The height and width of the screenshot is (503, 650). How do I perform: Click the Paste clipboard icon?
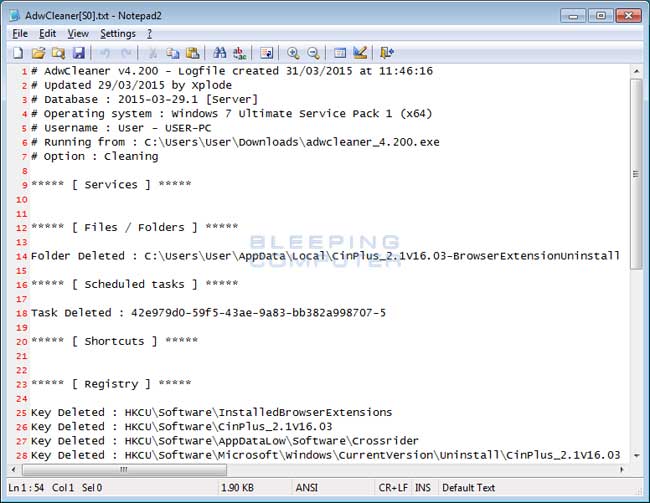coord(192,53)
